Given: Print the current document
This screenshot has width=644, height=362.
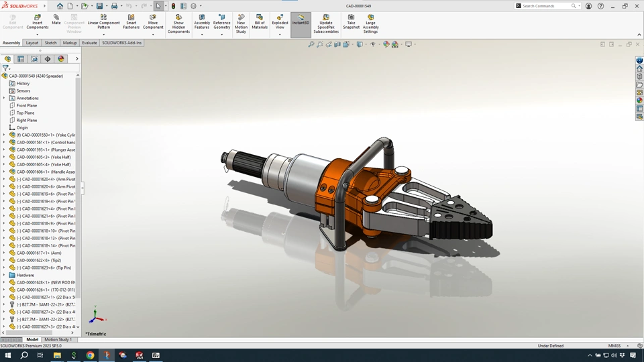Looking at the screenshot, I should 114,6.
